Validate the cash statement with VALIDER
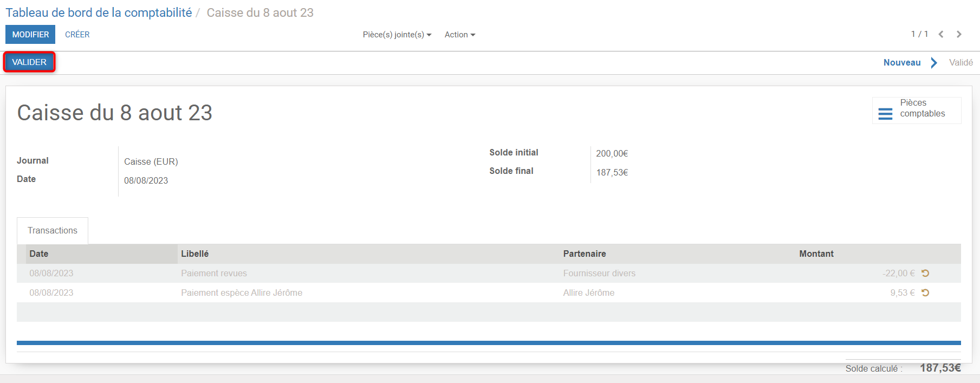 point(29,62)
